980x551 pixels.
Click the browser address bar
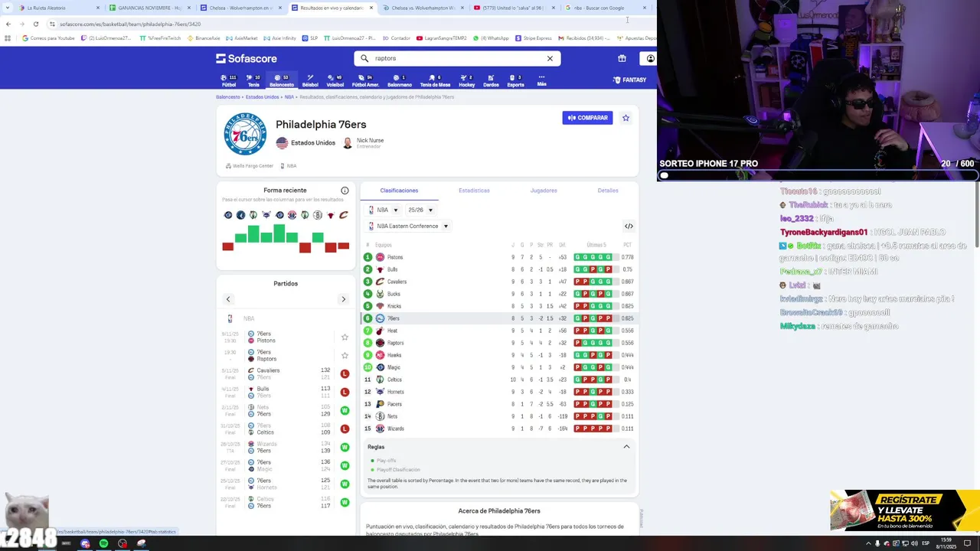[337, 24]
